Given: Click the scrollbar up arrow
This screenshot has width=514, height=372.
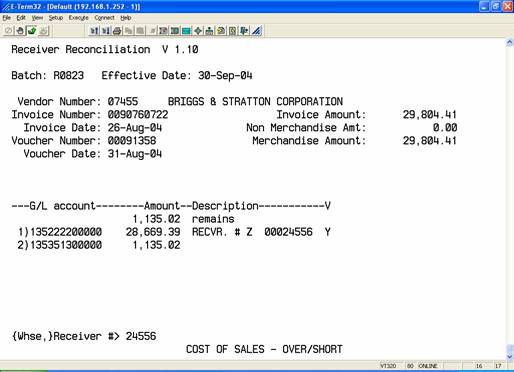Looking at the screenshot, I should pos(510,42).
